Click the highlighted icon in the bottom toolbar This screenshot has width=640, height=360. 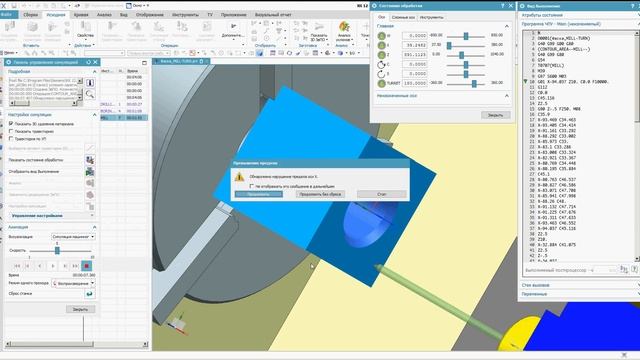click(260, 53)
